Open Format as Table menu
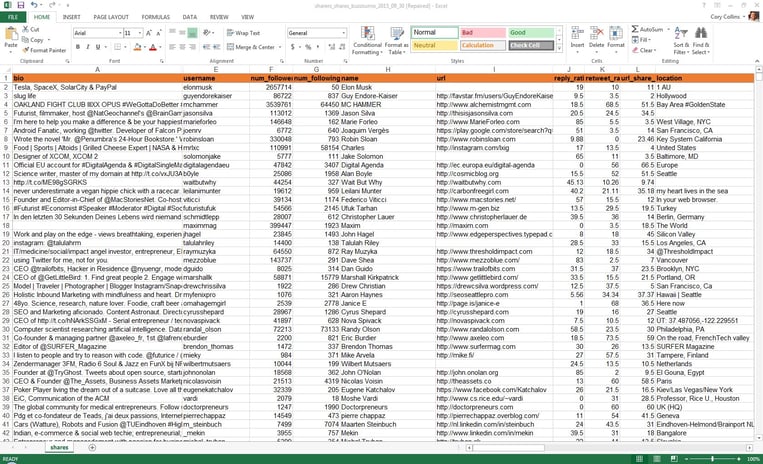Screen dimensions: 763x464 pyautogui.click(x=397, y=40)
